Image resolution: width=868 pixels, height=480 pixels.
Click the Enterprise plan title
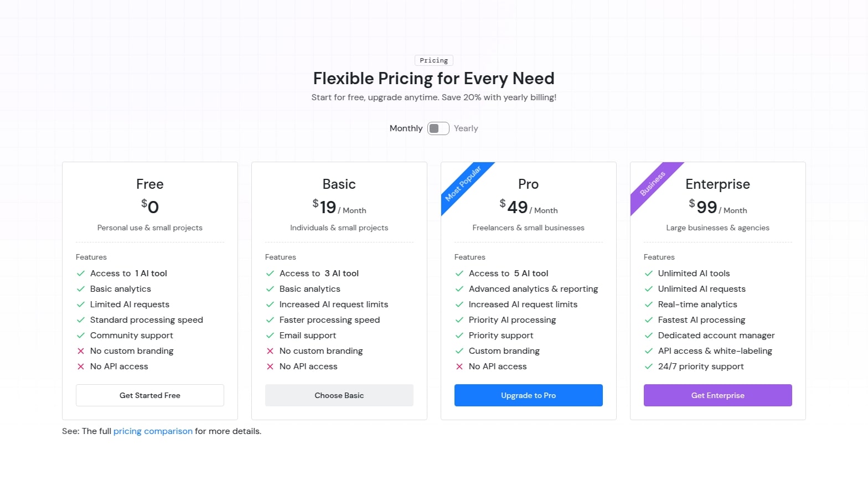pyautogui.click(x=717, y=184)
